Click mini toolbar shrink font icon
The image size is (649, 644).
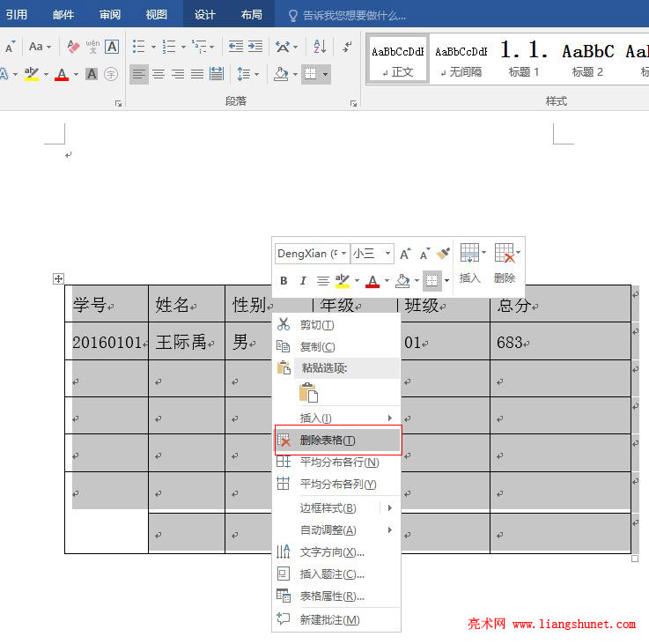(x=424, y=254)
